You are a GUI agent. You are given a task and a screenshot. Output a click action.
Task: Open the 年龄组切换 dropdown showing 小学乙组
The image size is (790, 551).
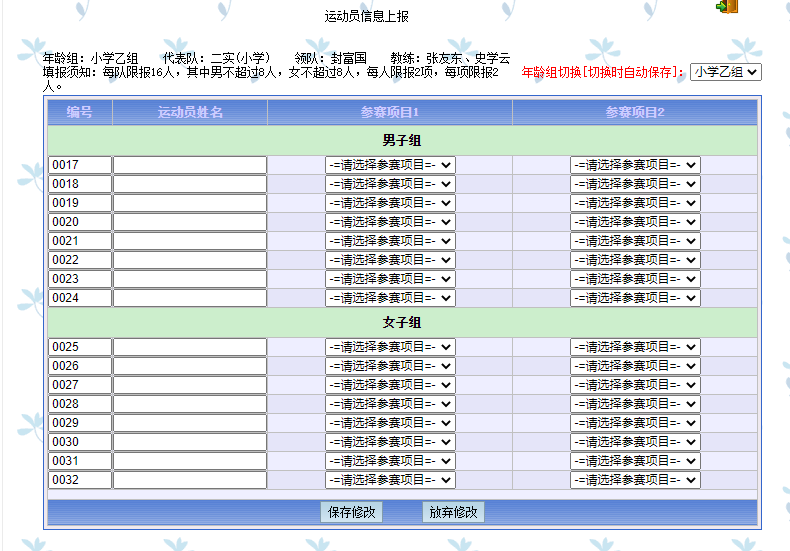pos(725,72)
